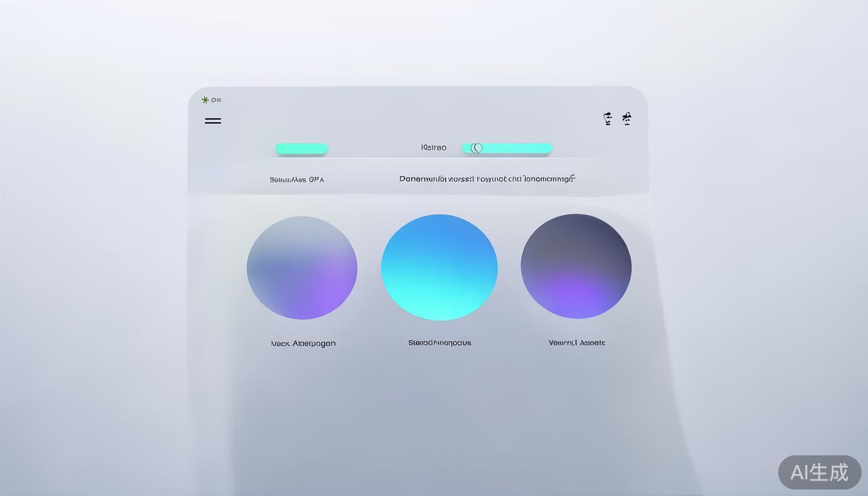The image size is (868, 496).
Task: Click the empty panel area below the circle labels
Action: coord(439,413)
